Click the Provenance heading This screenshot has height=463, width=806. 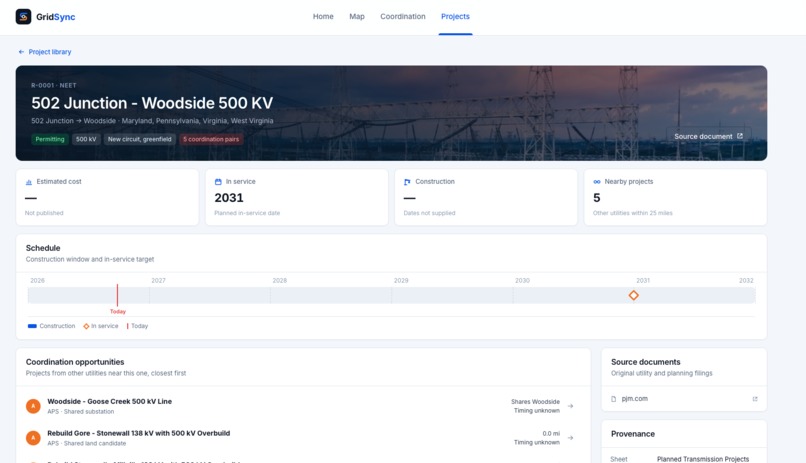point(633,434)
